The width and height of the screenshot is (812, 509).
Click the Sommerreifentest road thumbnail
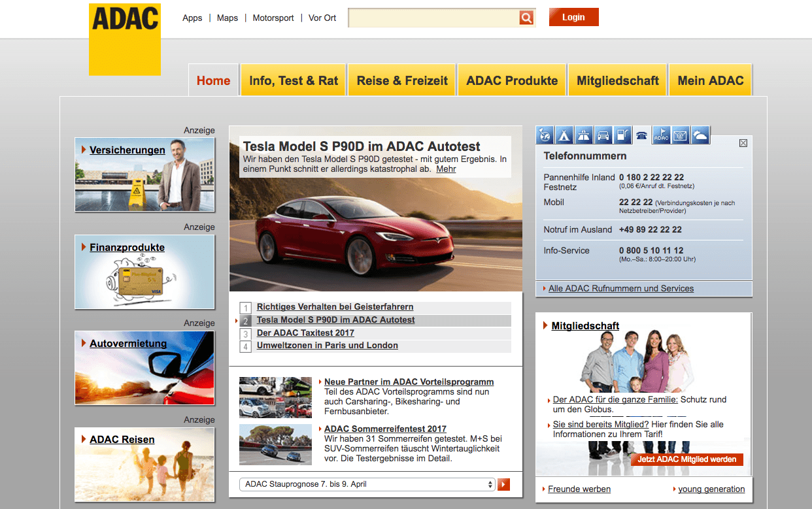[275, 444]
